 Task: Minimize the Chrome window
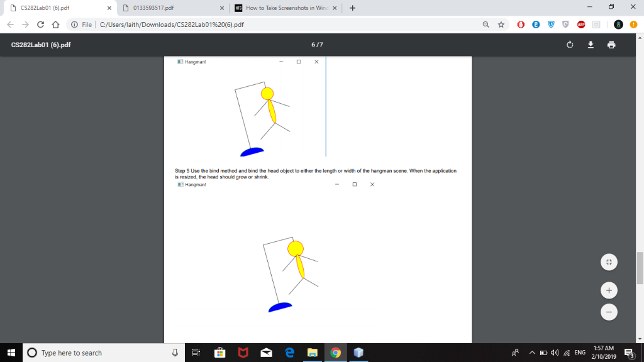click(589, 7)
